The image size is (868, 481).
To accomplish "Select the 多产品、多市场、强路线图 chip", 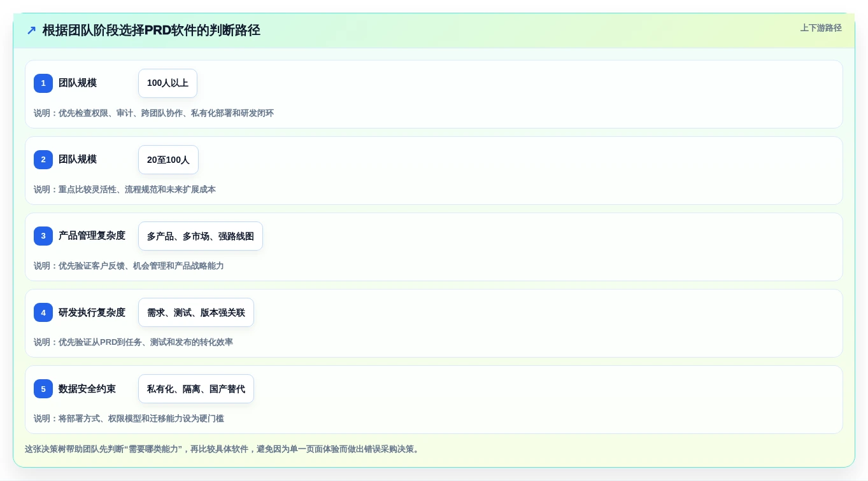I will tap(201, 236).
